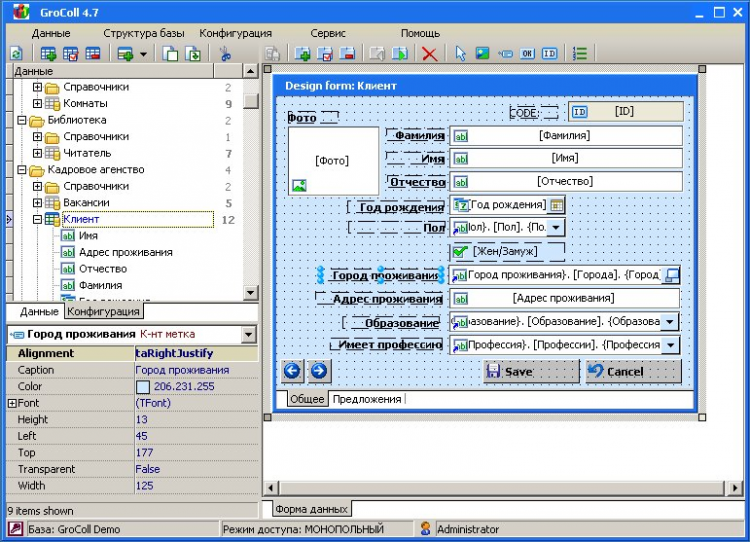This screenshot has height=542, width=750.
Task: Open the Данные menu
Action: coord(51,33)
